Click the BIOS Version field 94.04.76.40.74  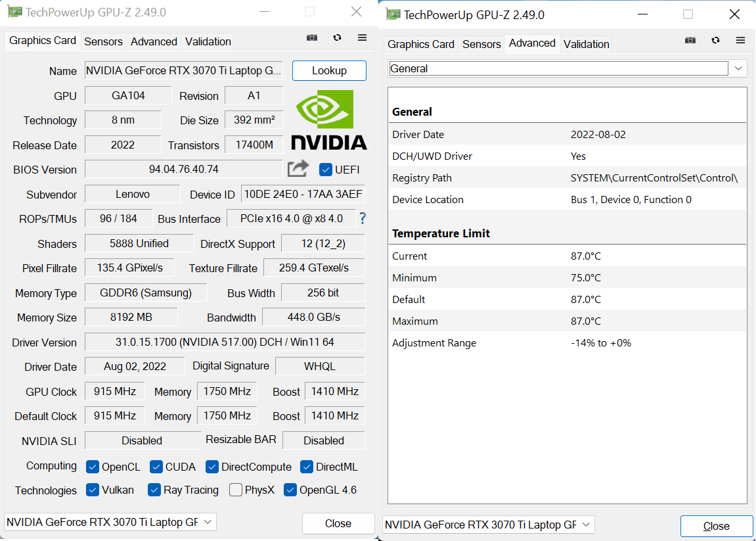pos(183,170)
